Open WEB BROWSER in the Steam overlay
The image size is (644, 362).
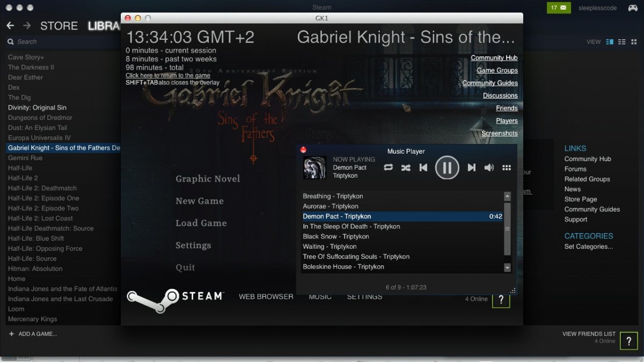pos(266,296)
